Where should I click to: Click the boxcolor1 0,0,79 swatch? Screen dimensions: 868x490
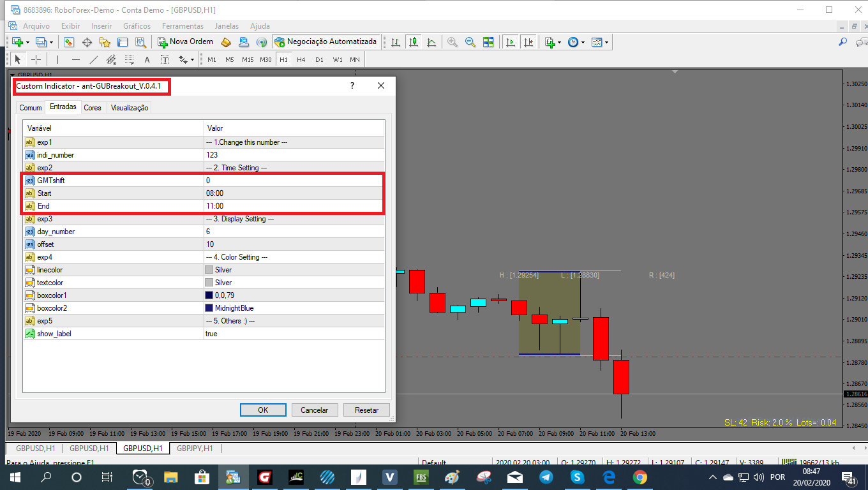(x=209, y=295)
